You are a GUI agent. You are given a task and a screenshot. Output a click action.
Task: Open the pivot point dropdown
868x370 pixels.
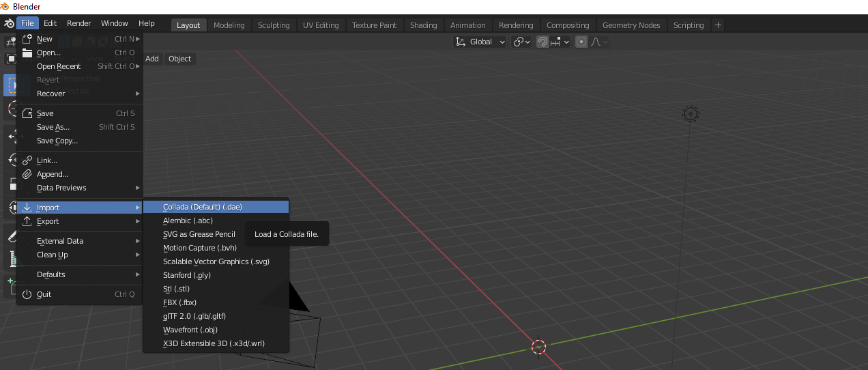(522, 42)
